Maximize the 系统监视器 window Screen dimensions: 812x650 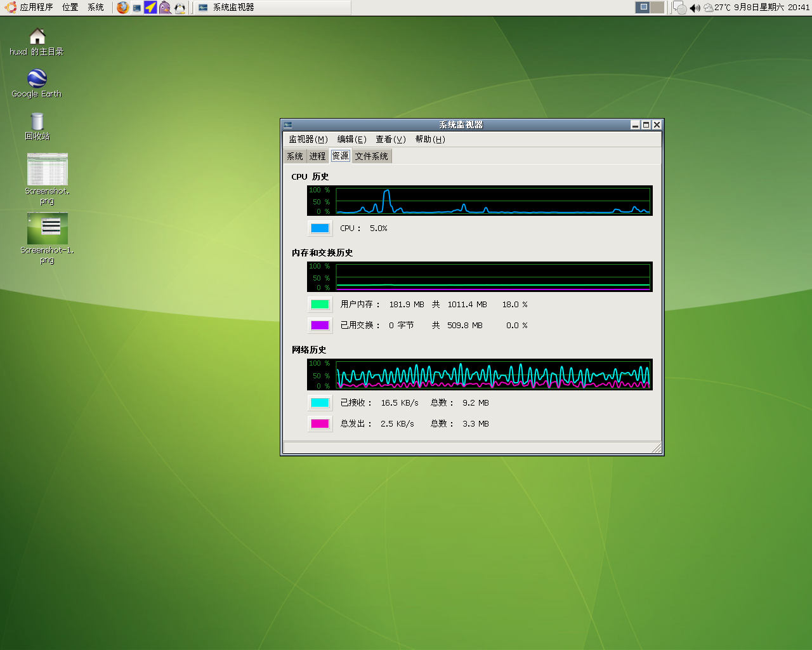(646, 124)
